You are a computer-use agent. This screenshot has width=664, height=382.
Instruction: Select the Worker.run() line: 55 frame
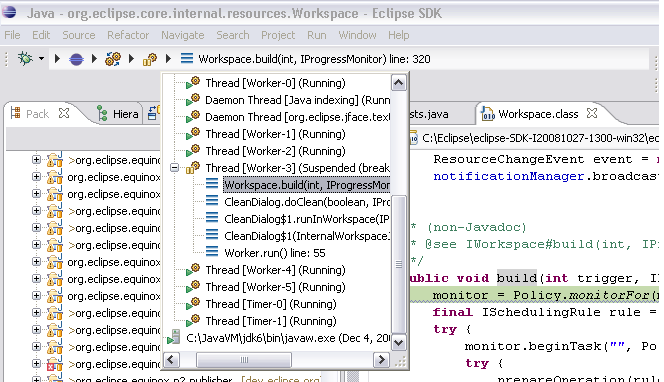[x=275, y=253]
